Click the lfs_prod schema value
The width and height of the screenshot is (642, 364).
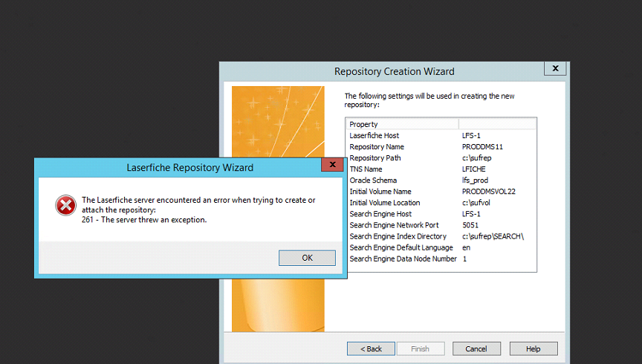pyautogui.click(x=475, y=181)
